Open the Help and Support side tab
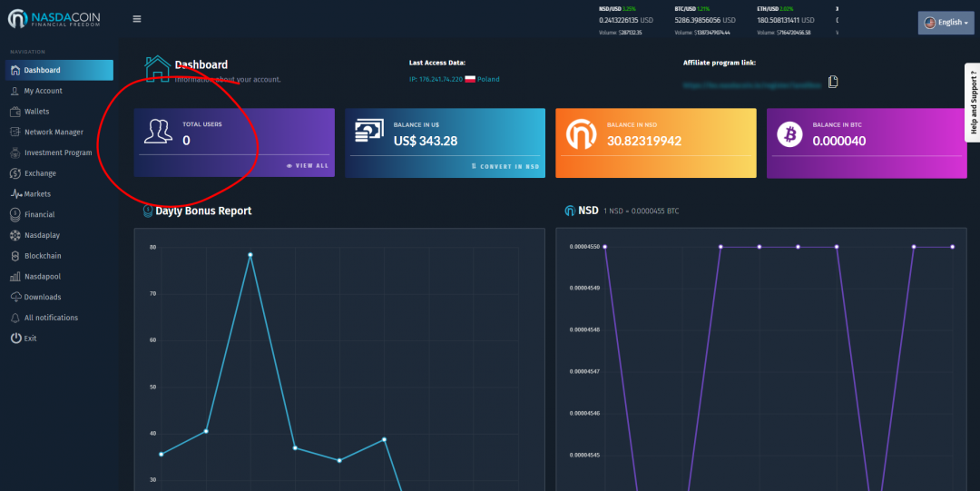This screenshot has height=491, width=980. click(x=973, y=102)
